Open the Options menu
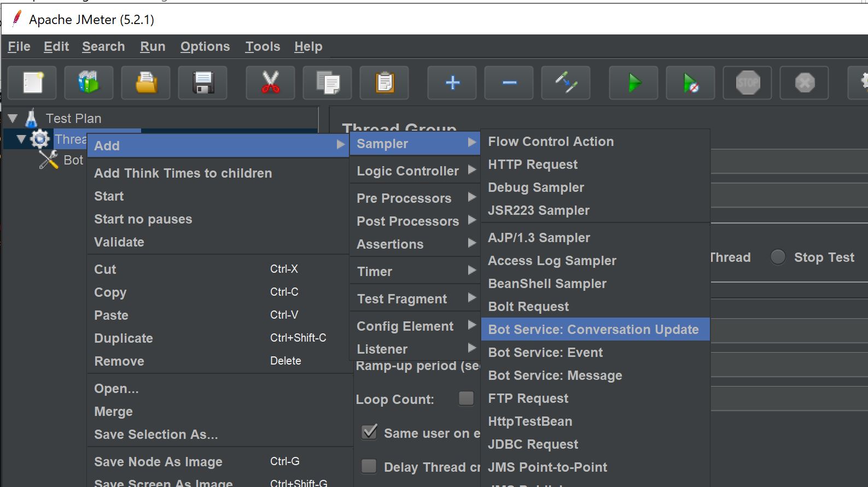The width and height of the screenshot is (868, 487). tap(205, 46)
